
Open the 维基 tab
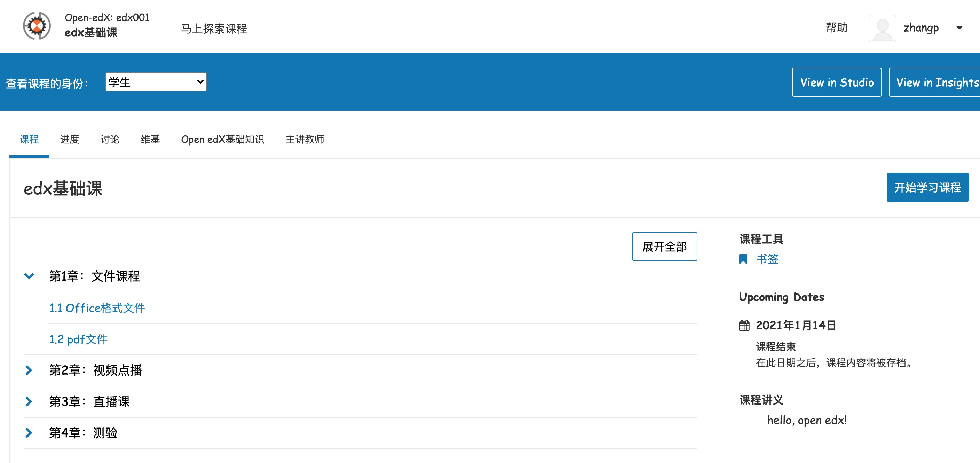coord(150,140)
